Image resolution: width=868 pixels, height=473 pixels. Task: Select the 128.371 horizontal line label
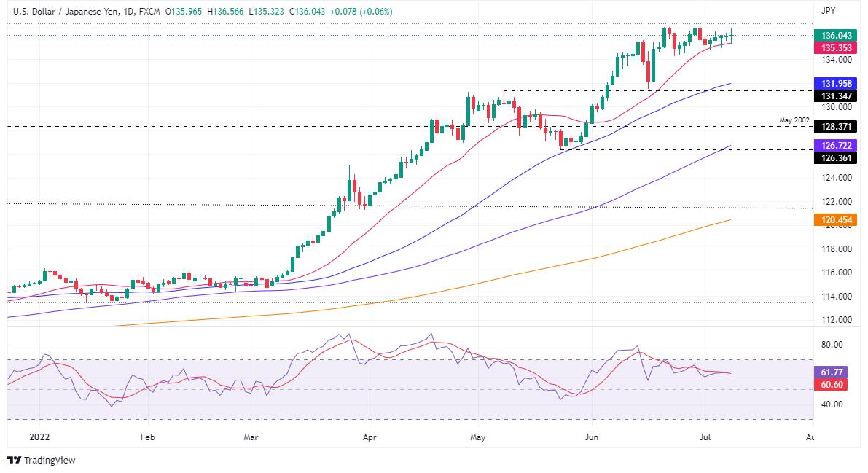836,127
